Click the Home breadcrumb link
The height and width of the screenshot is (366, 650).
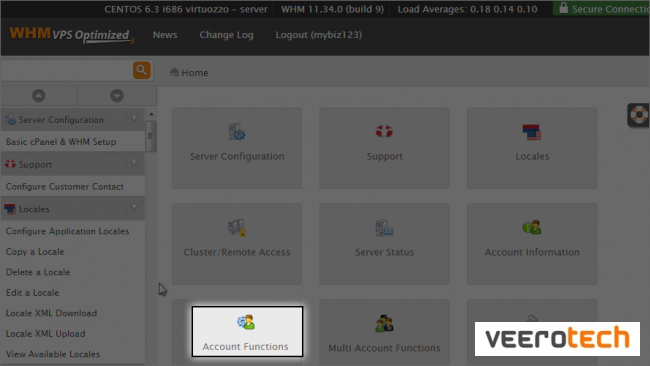click(x=195, y=73)
